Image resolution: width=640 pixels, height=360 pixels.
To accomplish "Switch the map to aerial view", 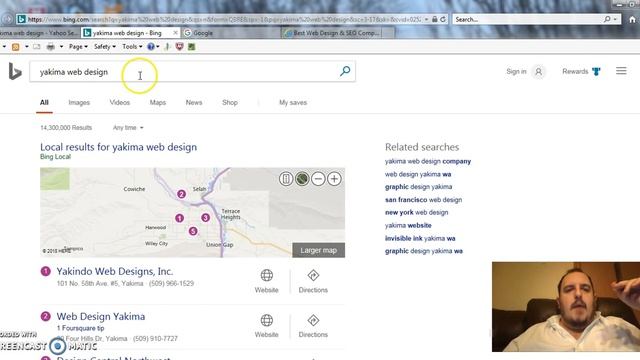I will pyautogui.click(x=302, y=179).
